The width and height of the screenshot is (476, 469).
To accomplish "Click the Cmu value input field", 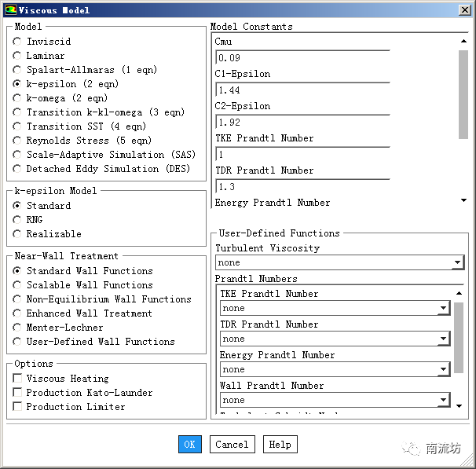I will (x=302, y=58).
